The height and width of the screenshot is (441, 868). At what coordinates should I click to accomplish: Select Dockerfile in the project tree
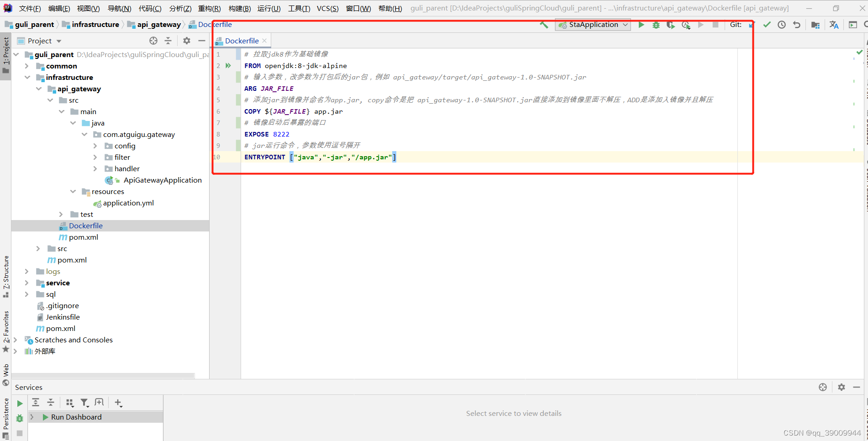[85, 226]
